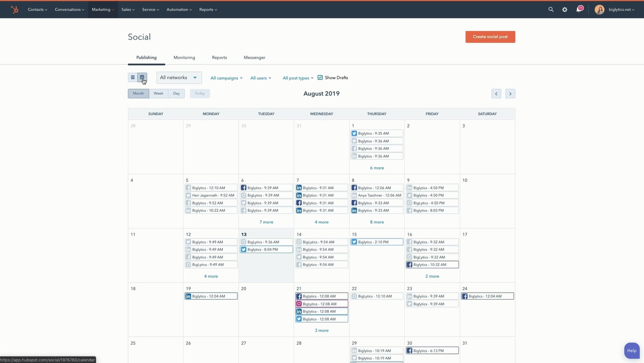Open post Biglytics 8:03 PM on August 9
The height and width of the screenshot is (363, 644).
click(x=432, y=210)
